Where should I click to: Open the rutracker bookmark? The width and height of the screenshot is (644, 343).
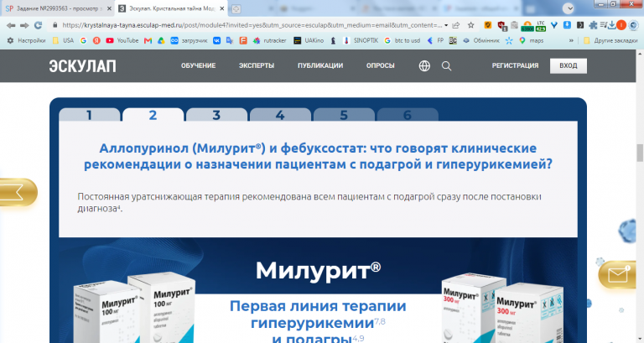coord(270,40)
